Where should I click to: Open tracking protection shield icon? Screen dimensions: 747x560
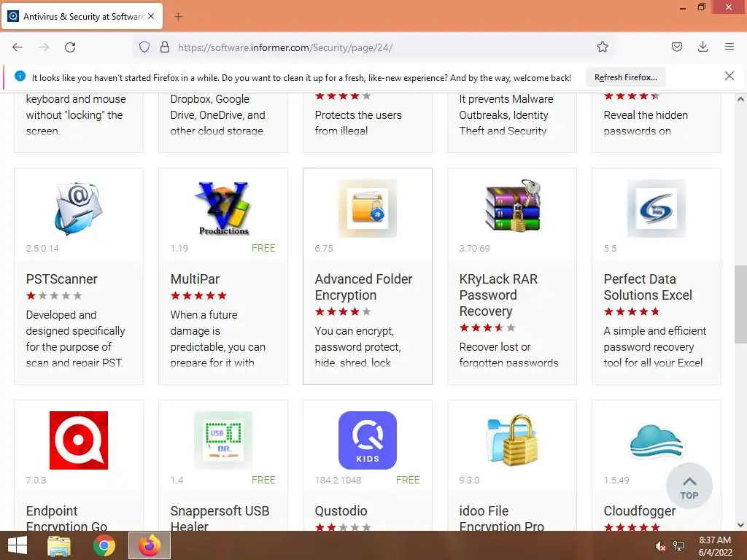pos(144,47)
